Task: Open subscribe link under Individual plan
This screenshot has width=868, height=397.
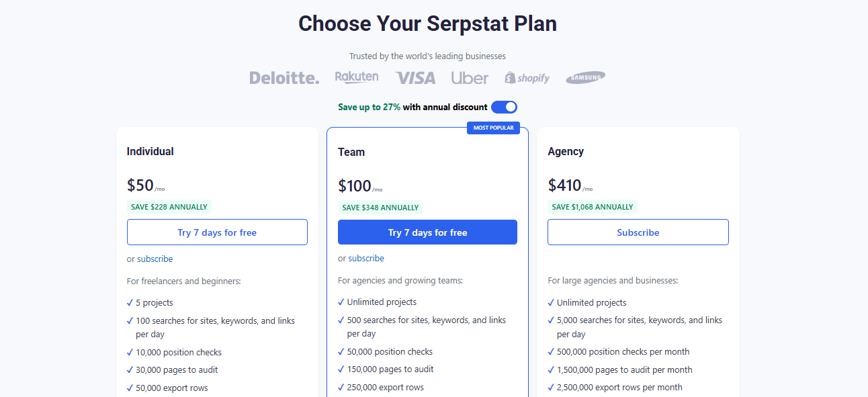Action: (x=155, y=259)
